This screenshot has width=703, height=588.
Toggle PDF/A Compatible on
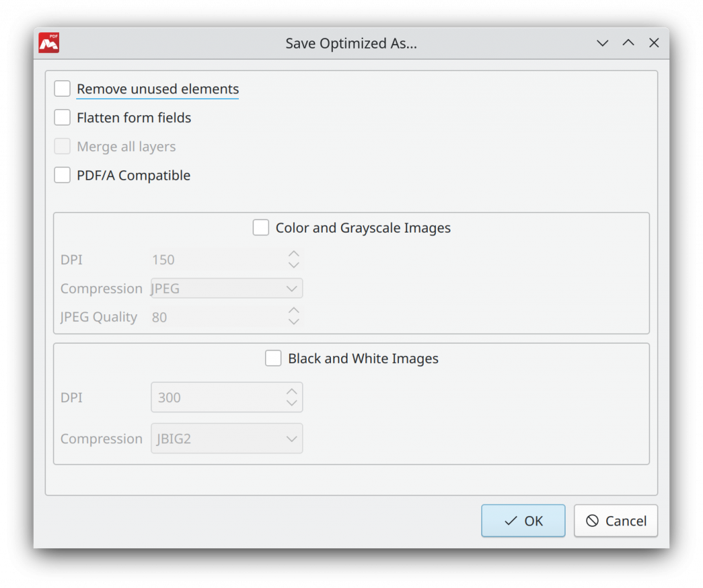(x=62, y=175)
